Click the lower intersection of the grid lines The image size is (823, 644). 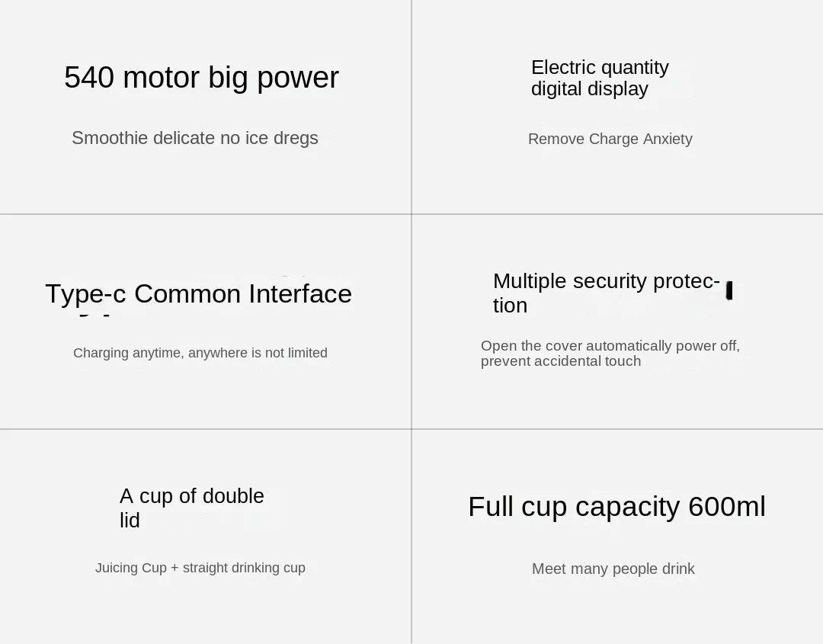click(x=411, y=429)
